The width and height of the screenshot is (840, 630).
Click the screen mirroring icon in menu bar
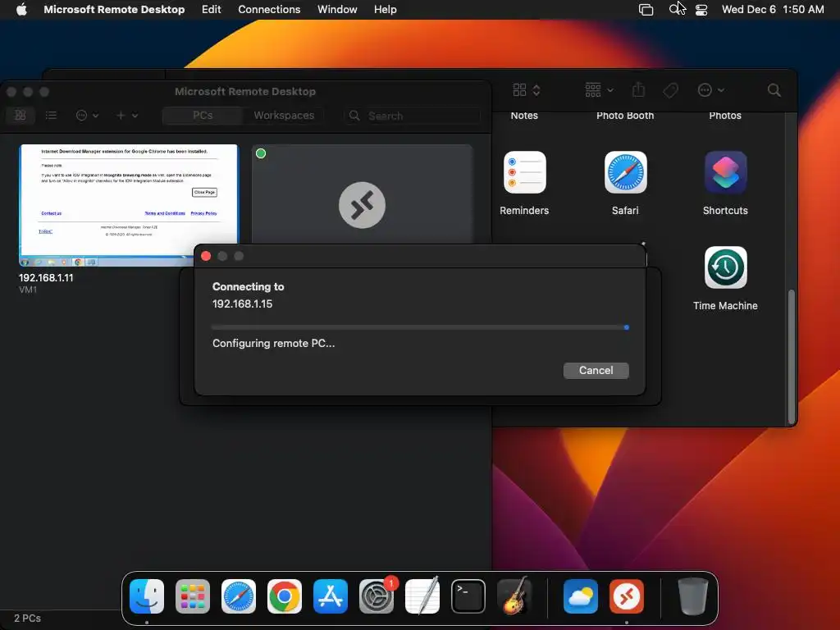[x=646, y=10]
